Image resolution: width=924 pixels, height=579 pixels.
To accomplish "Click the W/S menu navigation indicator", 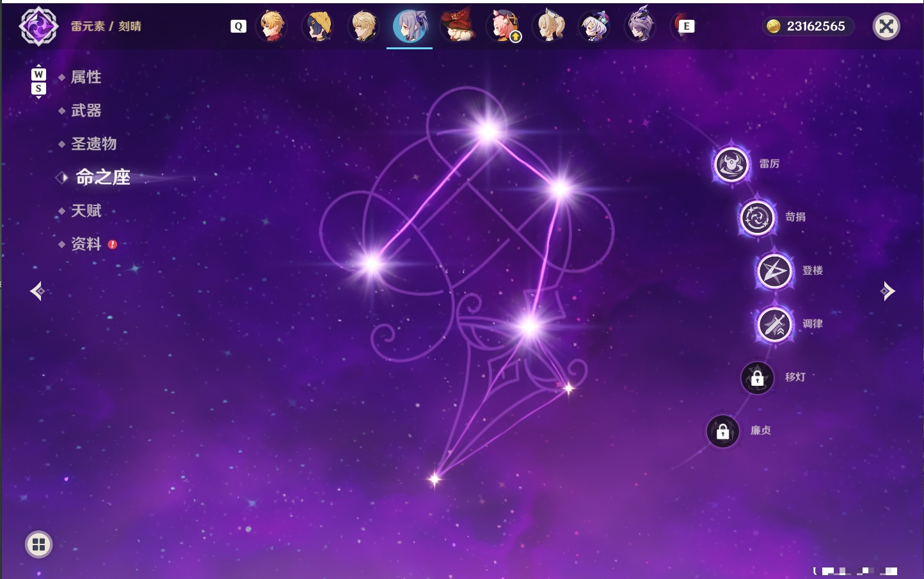I will (x=38, y=81).
